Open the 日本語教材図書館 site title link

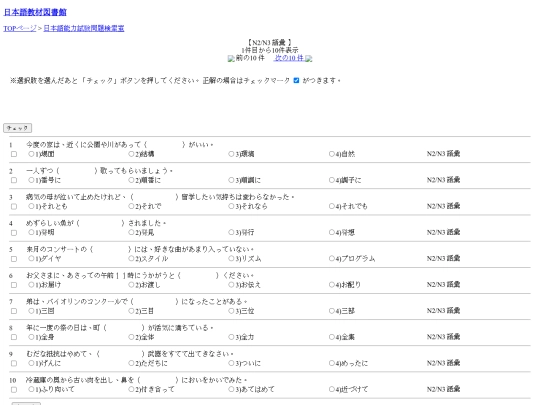click(35, 12)
